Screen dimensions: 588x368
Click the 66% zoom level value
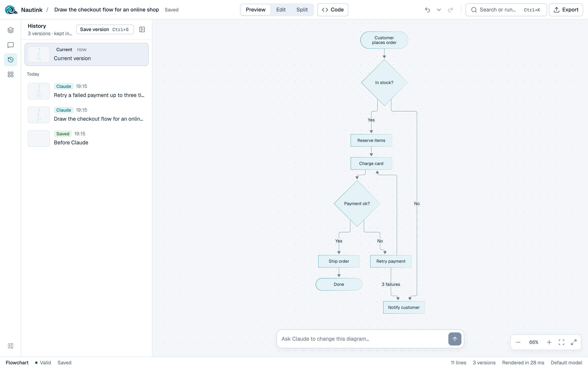point(533,342)
